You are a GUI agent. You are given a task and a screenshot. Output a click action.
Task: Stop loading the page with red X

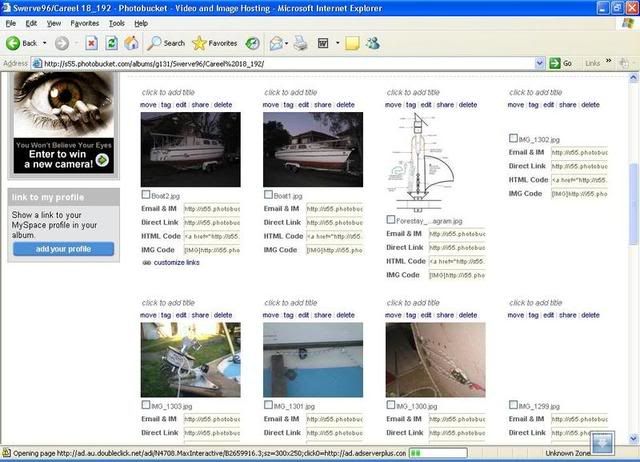91,43
